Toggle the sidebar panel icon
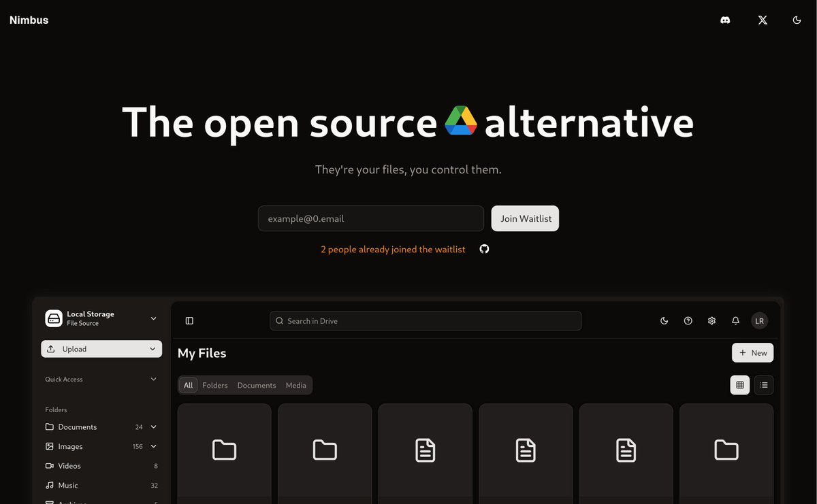The image size is (817, 504). [x=189, y=321]
